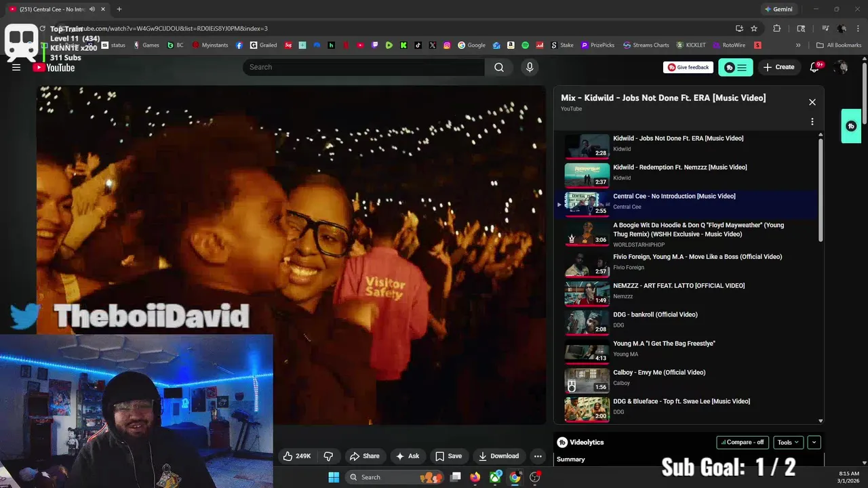Open the TikTok bookmark icon
This screenshot has height=488, width=868.
point(418,45)
